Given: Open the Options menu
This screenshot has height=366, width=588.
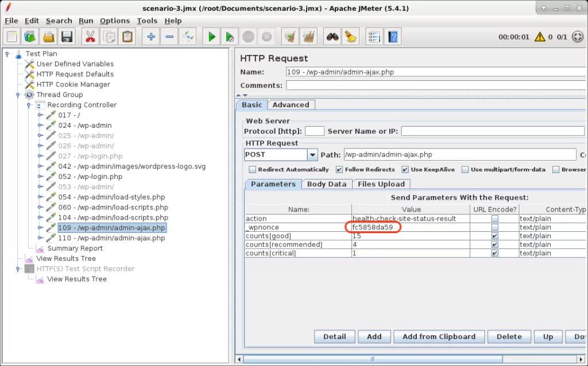Looking at the screenshot, I should tap(114, 21).
